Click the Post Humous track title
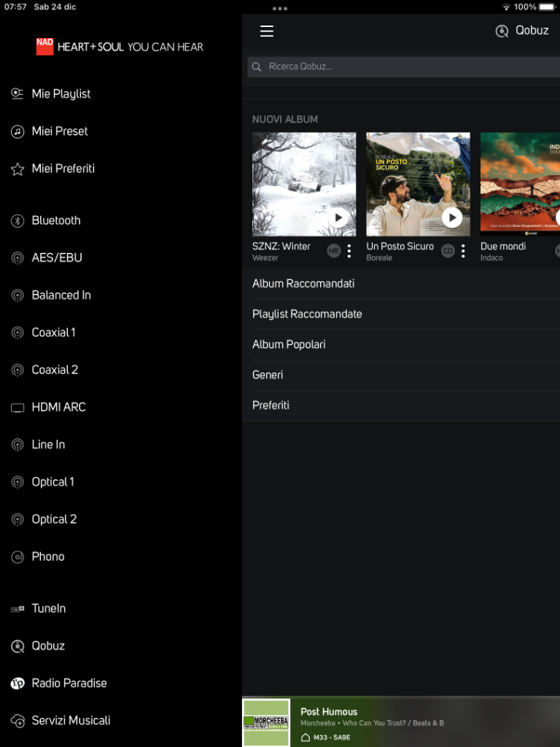This screenshot has width=560, height=747. click(x=329, y=712)
